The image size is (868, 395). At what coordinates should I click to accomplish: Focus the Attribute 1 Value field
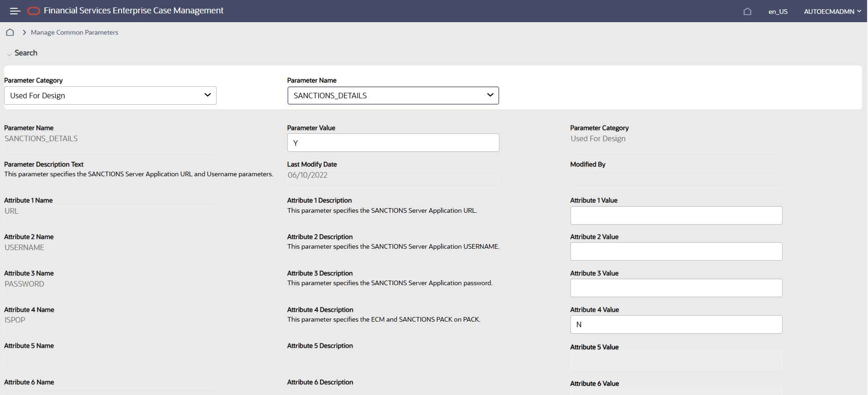(676, 215)
